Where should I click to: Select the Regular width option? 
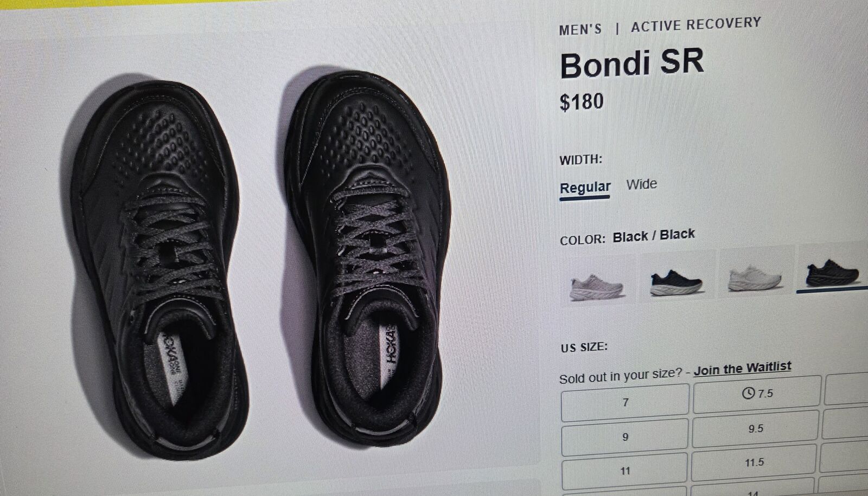[x=585, y=188]
